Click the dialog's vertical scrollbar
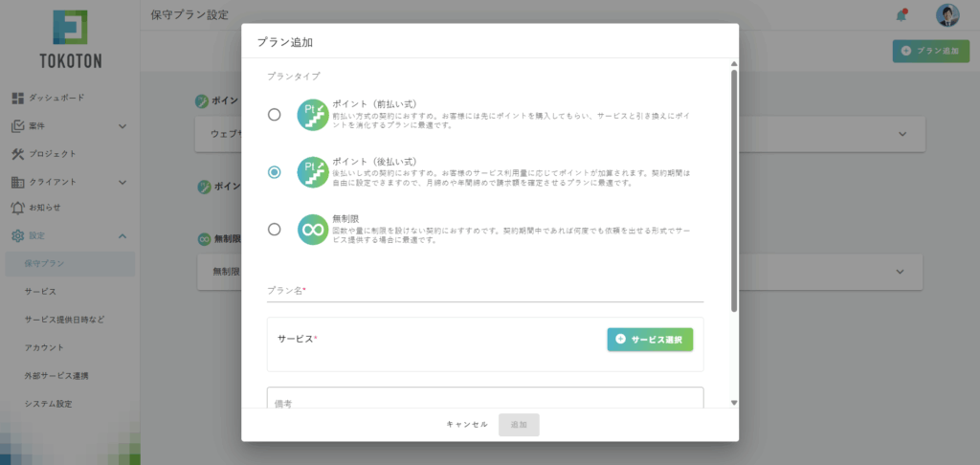The image size is (980, 465). click(x=733, y=191)
